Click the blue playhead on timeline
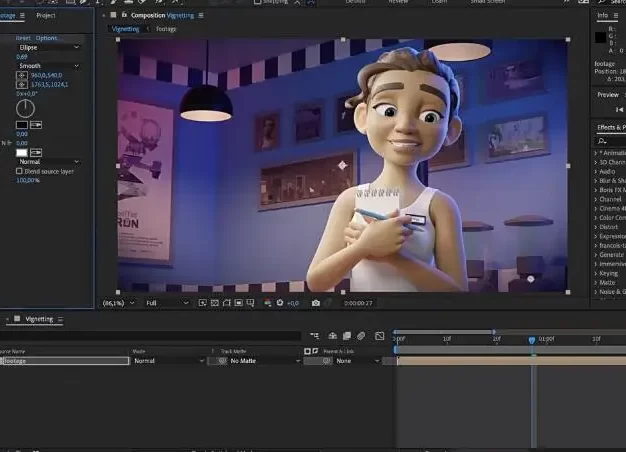Screen dimensions: 626x452 pos(532,340)
